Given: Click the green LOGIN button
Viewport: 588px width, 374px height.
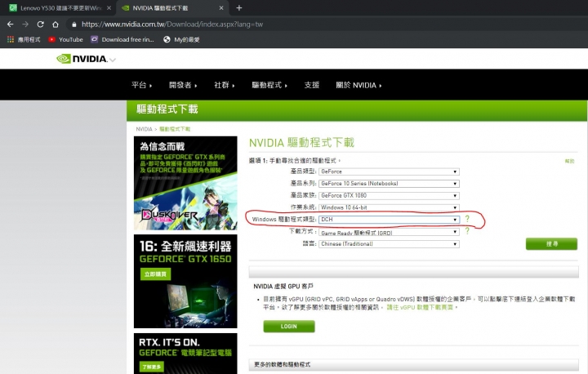Looking at the screenshot, I should (289, 327).
